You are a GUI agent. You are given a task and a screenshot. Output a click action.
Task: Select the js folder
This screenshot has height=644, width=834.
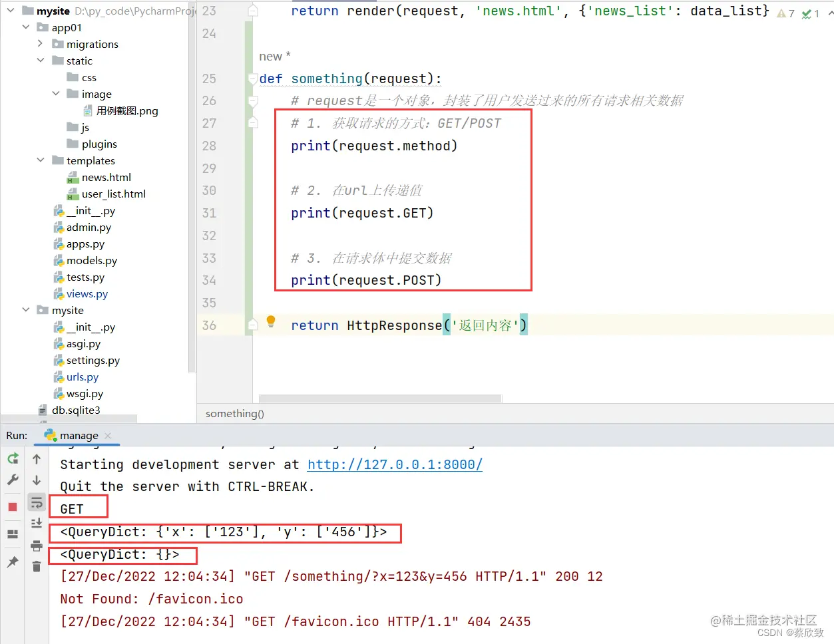tap(85, 127)
